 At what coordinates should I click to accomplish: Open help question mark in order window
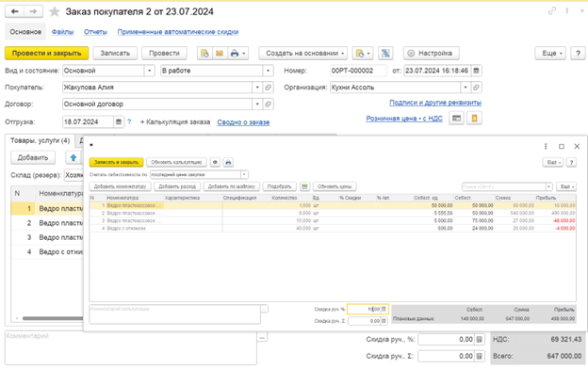[x=578, y=54]
